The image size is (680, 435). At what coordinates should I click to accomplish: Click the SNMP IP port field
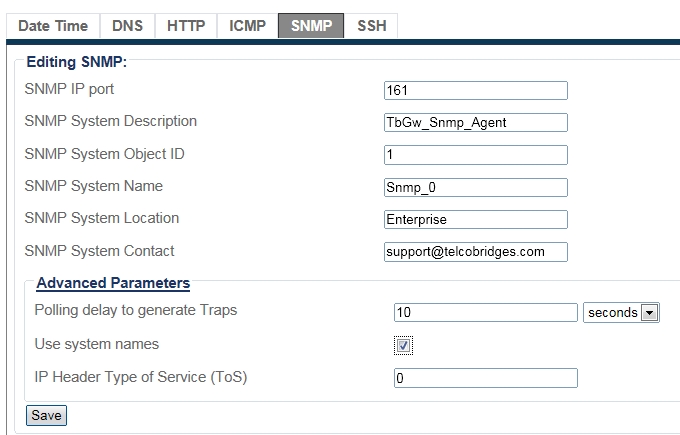point(475,91)
